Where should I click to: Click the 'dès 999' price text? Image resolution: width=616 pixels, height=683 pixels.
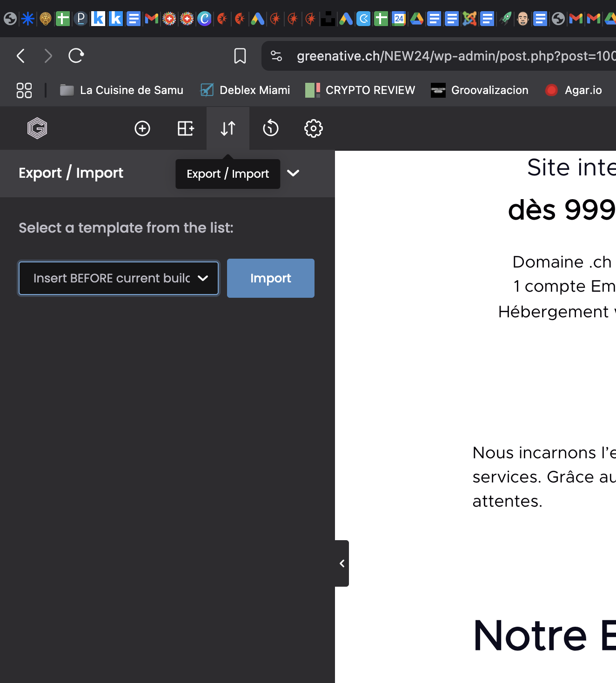tap(562, 210)
